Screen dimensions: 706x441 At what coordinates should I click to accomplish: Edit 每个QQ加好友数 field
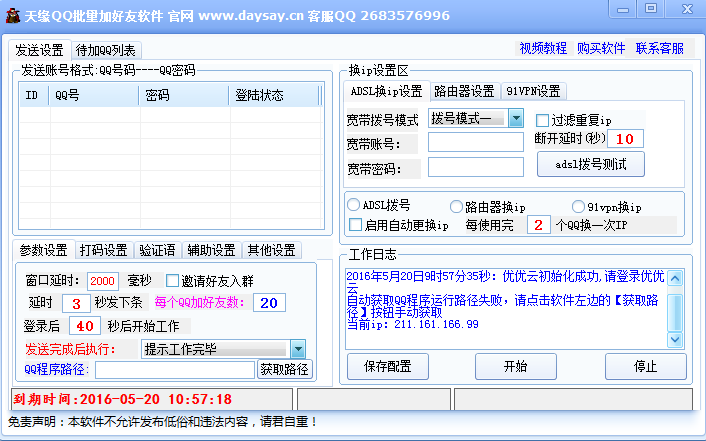point(269,303)
